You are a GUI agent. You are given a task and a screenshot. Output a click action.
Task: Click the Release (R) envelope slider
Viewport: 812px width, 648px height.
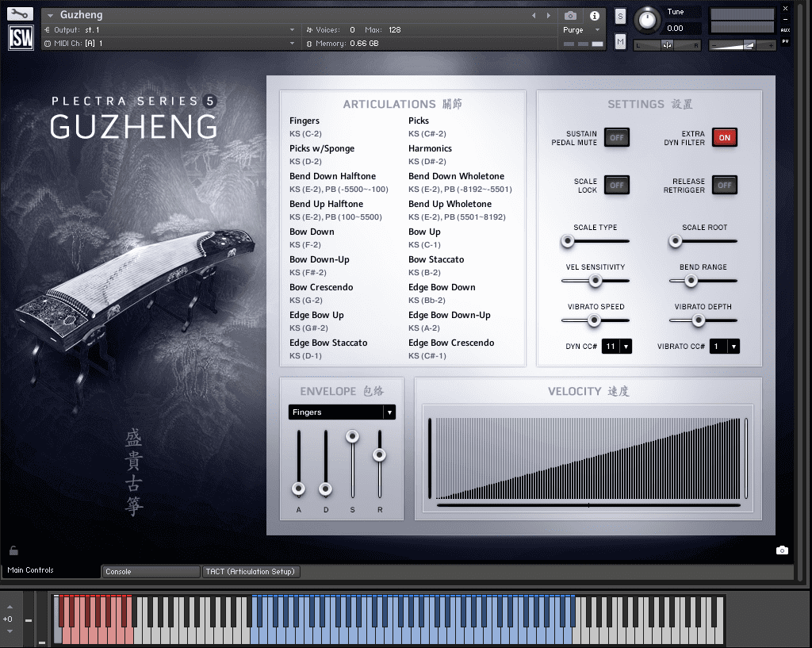coord(380,463)
